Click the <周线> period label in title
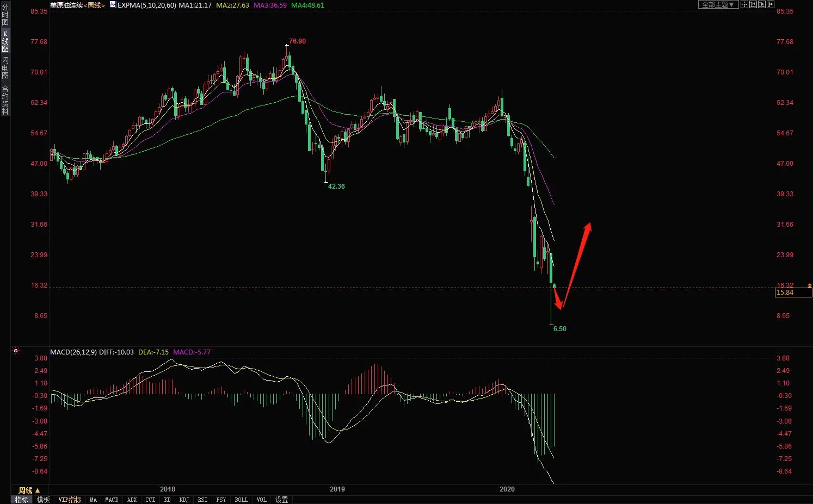813x504 pixels. pyautogui.click(x=94, y=5)
